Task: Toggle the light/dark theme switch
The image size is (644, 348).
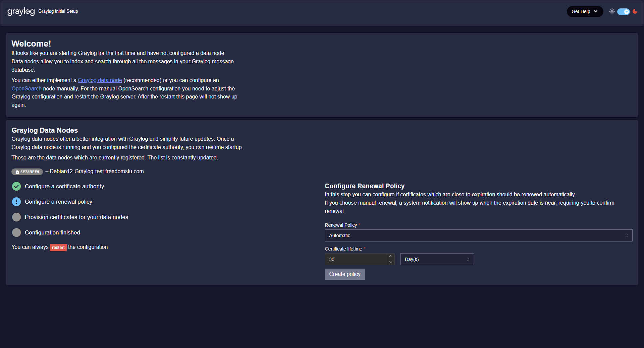Action: [x=623, y=12]
